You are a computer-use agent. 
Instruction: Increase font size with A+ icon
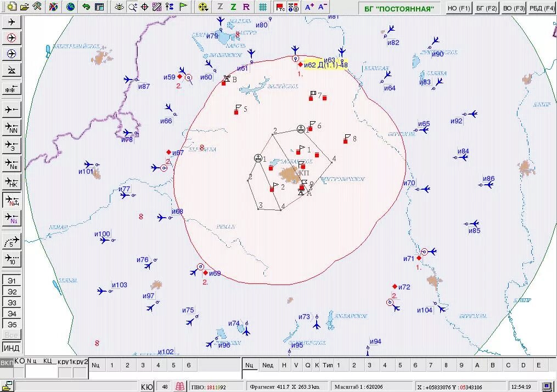coord(309,7)
